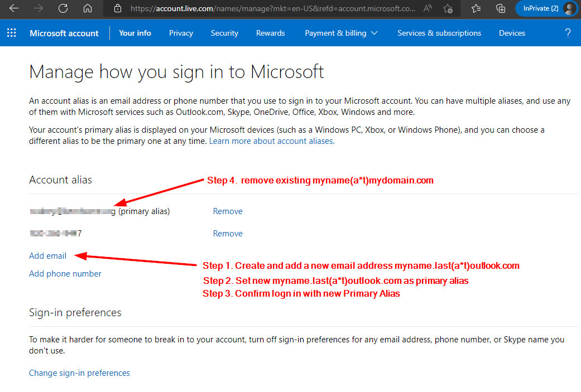Viewport: 581px width, 392px height.
Task: Open the Devices section
Action: tap(512, 33)
